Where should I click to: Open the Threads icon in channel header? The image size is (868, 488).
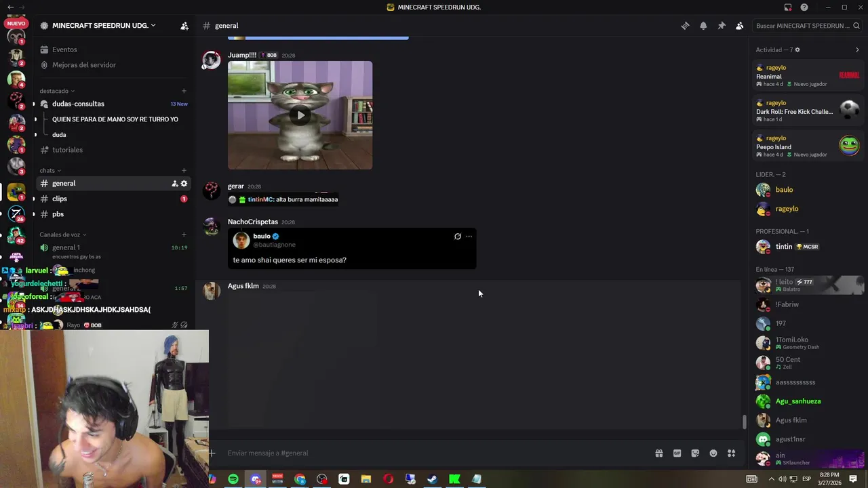click(685, 26)
